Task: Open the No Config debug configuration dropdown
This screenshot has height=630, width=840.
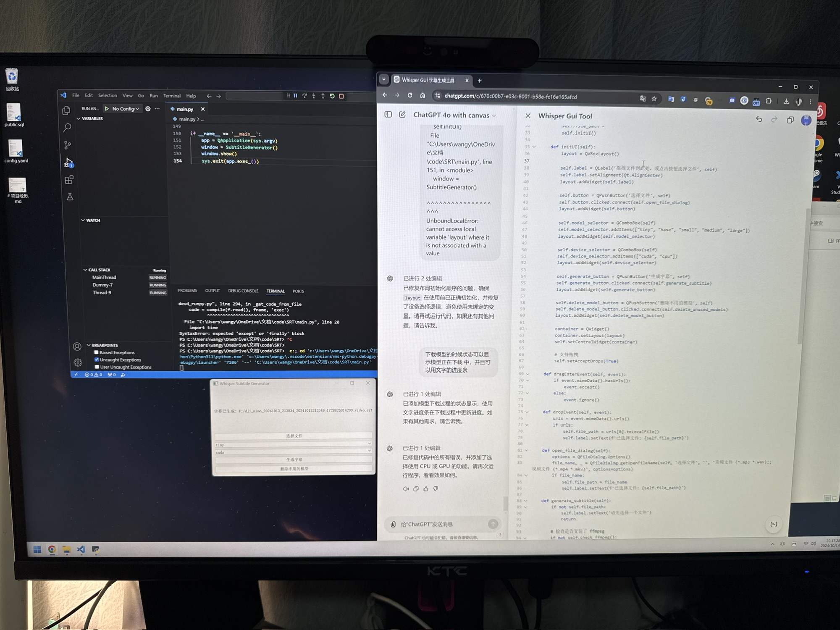Action: tap(126, 109)
